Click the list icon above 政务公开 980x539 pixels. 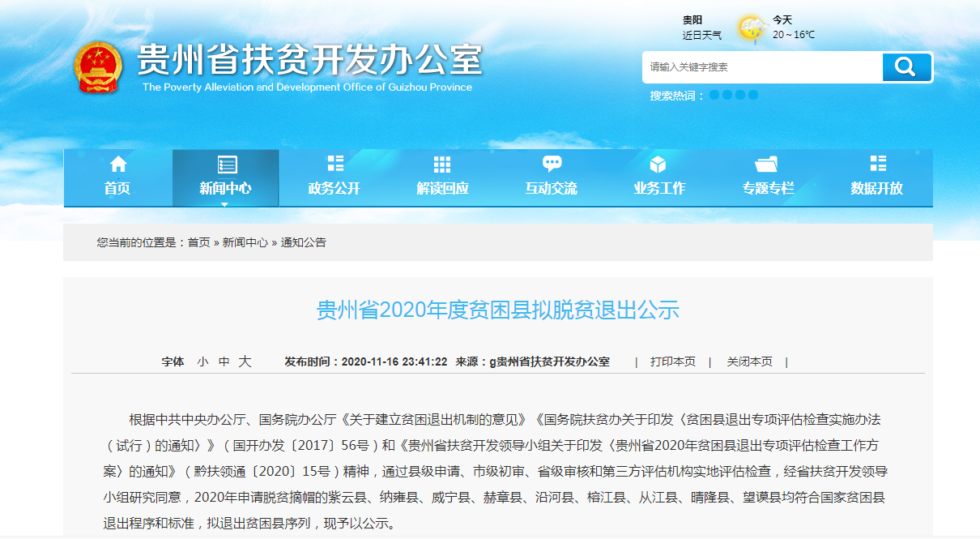pos(334,165)
